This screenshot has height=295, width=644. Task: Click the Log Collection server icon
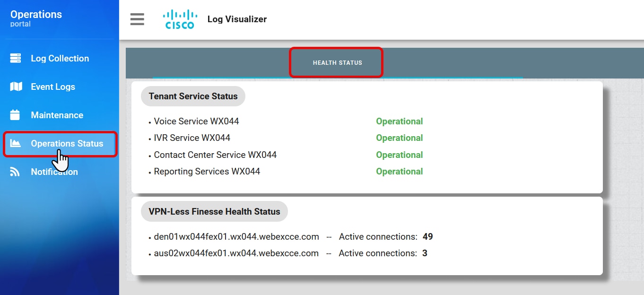point(16,58)
